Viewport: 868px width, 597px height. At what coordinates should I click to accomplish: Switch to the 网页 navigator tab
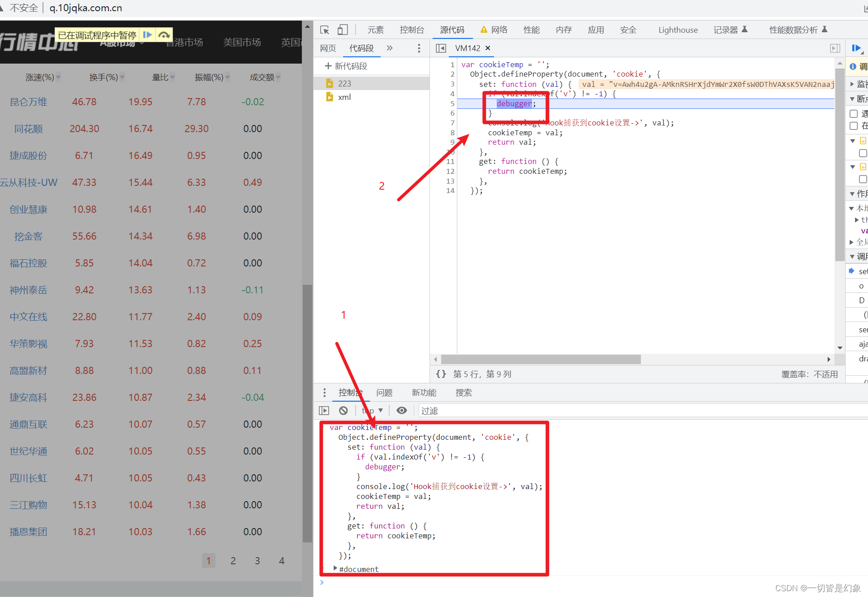[328, 48]
